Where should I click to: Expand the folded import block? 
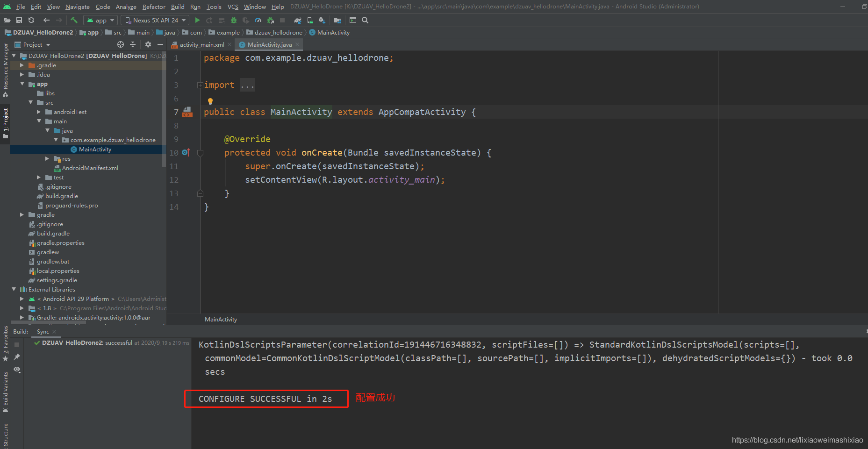[200, 85]
